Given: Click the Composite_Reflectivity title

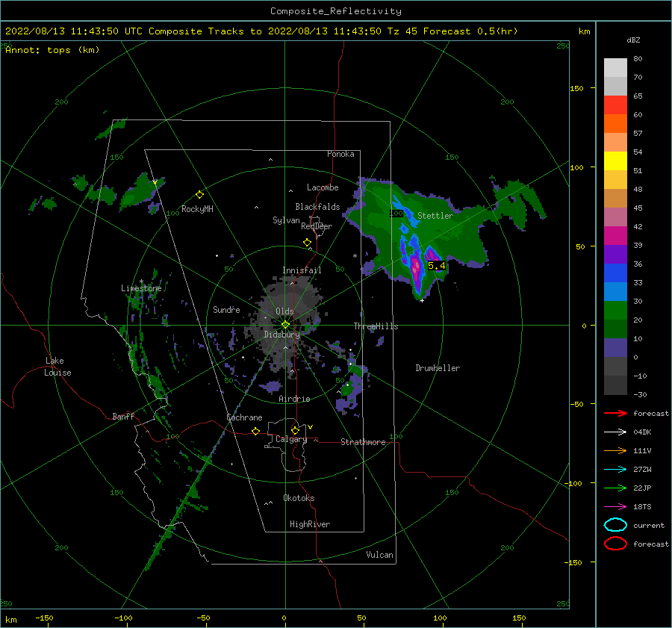Looking at the screenshot, I should pyautogui.click(x=336, y=11).
